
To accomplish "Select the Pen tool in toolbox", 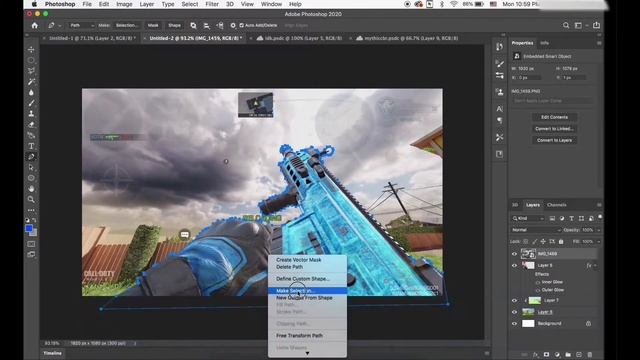I will tap(31, 157).
